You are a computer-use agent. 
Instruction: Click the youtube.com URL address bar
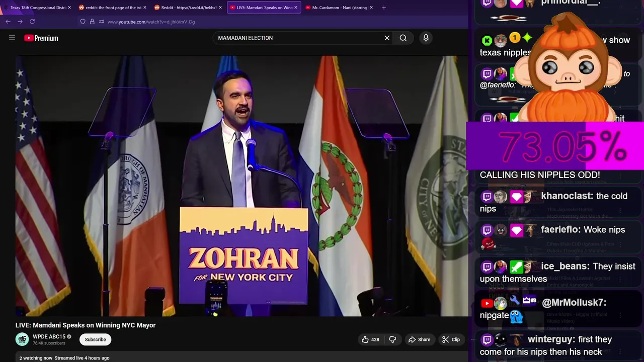(x=151, y=22)
